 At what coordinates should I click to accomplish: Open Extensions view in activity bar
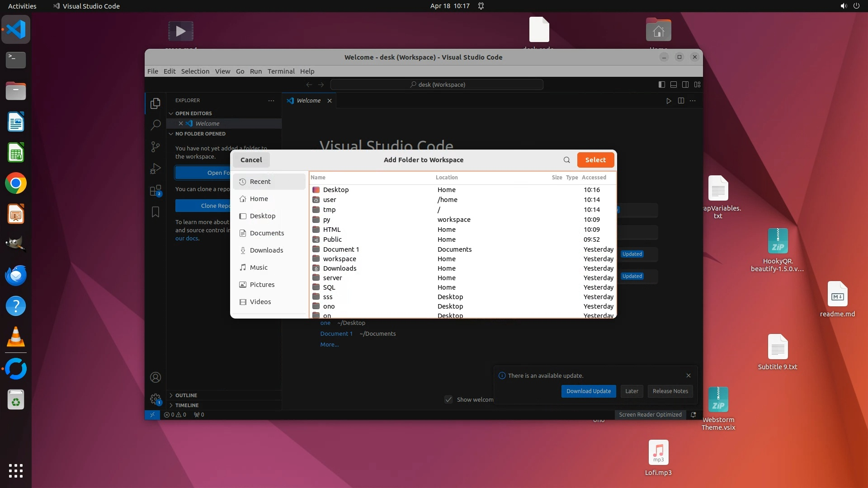[x=156, y=190]
